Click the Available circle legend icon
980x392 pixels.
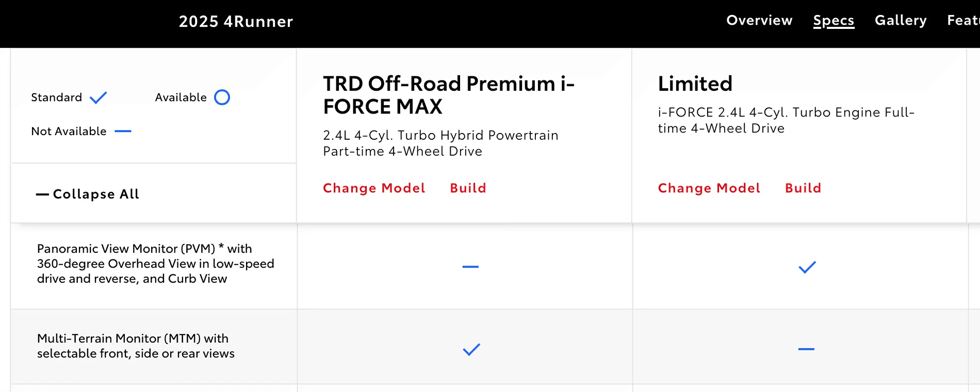222,97
